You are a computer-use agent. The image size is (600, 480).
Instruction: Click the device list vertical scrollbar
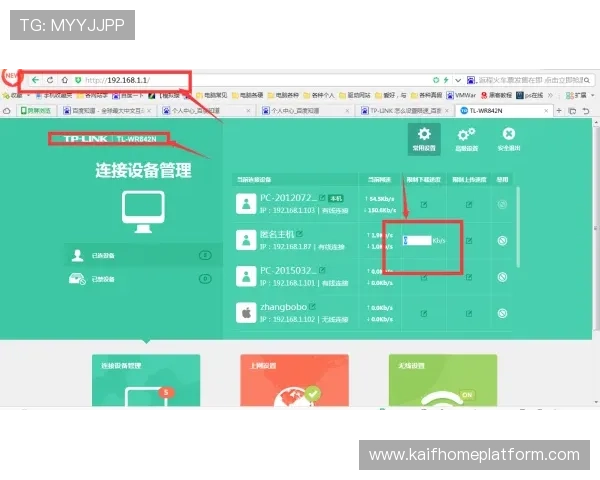tap(518, 227)
